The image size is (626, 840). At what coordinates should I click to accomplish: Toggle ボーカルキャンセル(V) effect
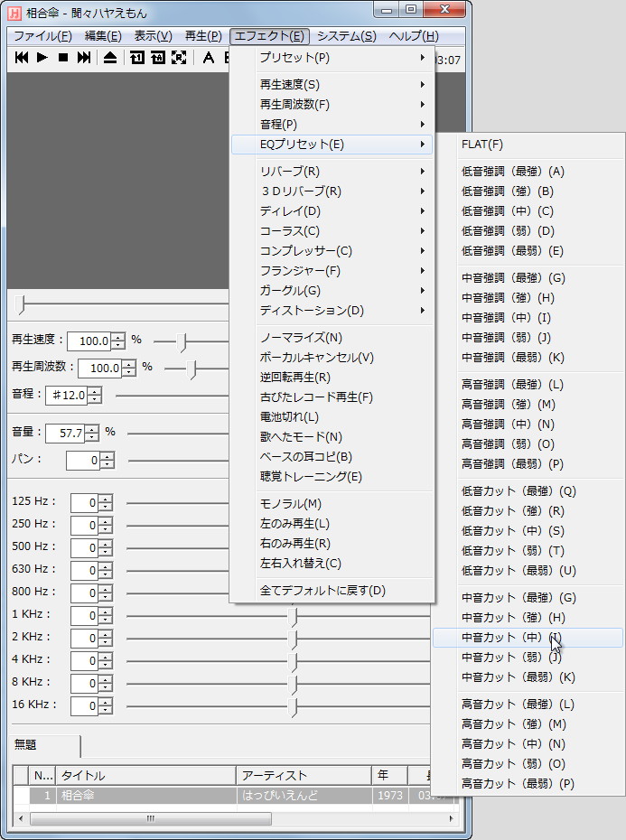pos(332,358)
